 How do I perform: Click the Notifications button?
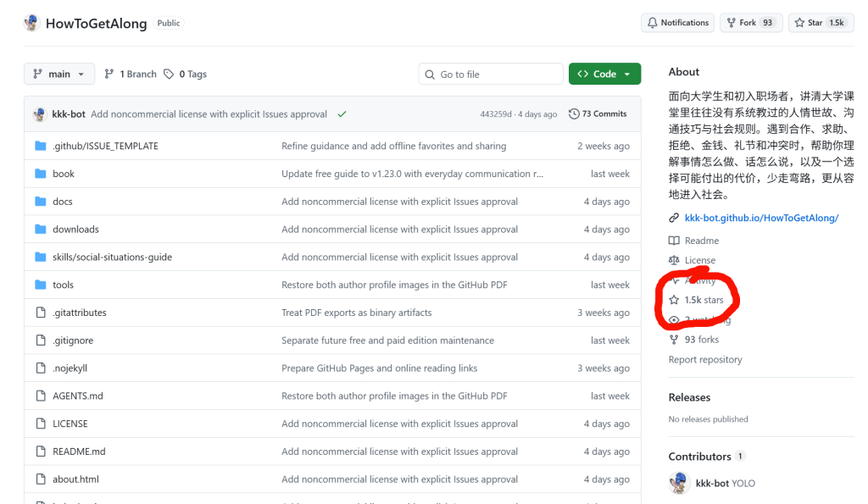coord(677,23)
